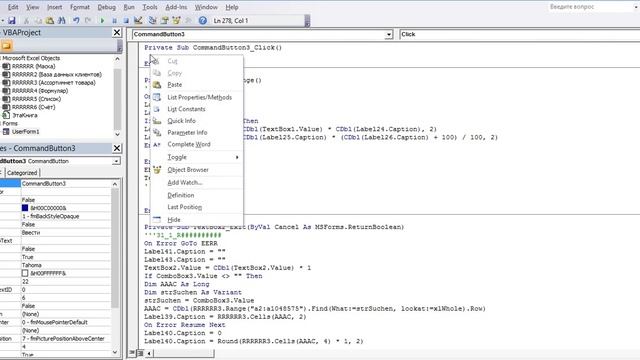Select the Categorized tab in Properties
The height and width of the screenshot is (360, 640).
pyautogui.click(x=22, y=173)
